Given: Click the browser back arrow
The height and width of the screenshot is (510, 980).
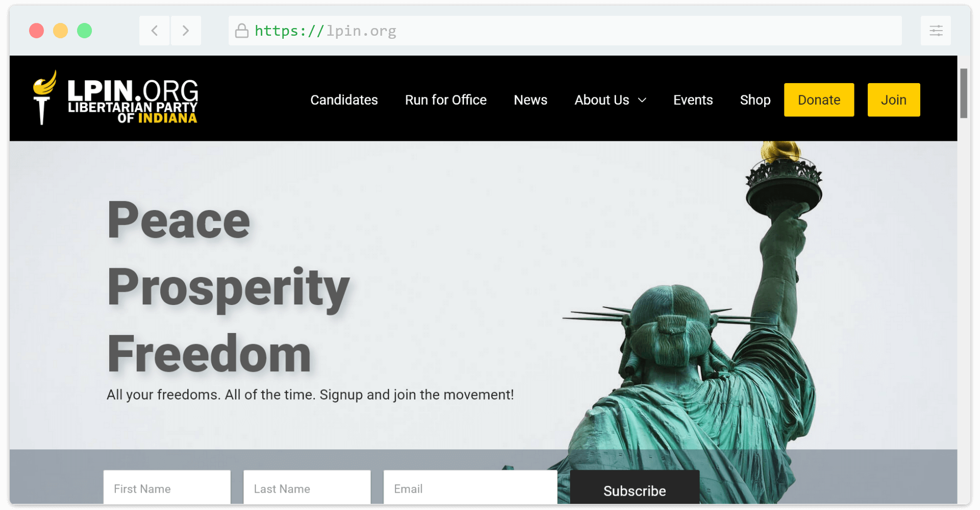Looking at the screenshot, I should pyautogui.click(x=155, y=31).
